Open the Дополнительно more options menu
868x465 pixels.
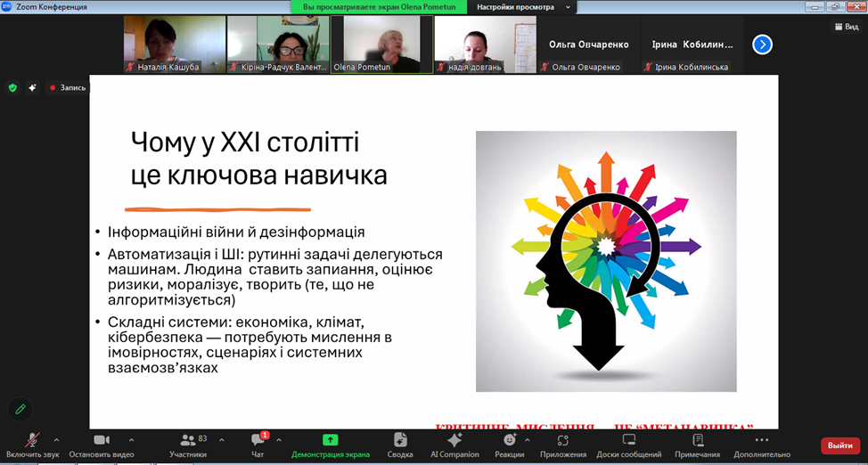tap(760, 441)
